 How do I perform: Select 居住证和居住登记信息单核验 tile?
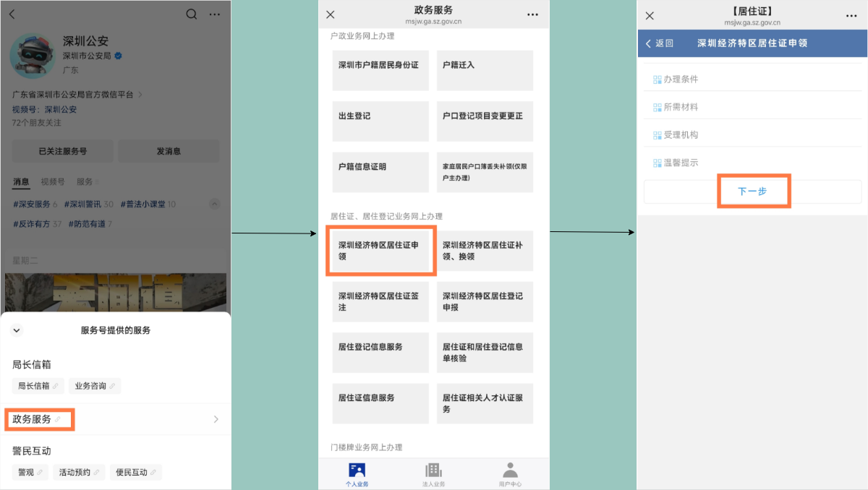[x=485, y=353]
